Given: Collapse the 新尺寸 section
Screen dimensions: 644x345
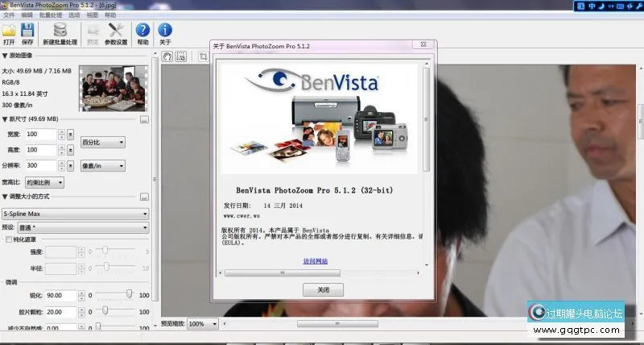Looking at the screenshot, I should click(x=5, y=119).
